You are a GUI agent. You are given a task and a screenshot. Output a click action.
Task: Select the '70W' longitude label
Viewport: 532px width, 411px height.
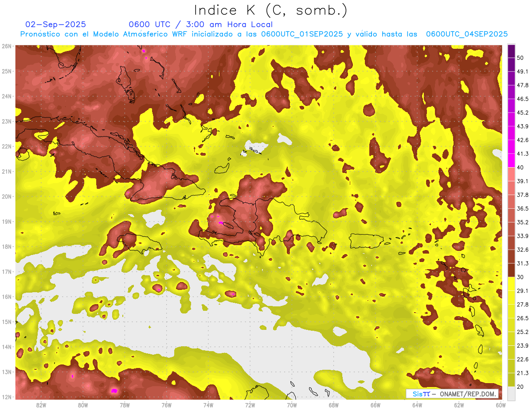292,405
